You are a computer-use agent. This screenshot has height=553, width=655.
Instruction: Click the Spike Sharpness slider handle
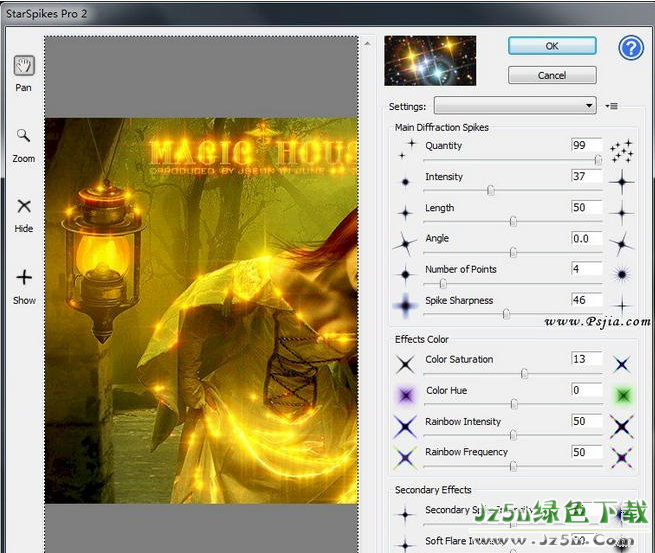pyautogui.click(x=506, y=314)
